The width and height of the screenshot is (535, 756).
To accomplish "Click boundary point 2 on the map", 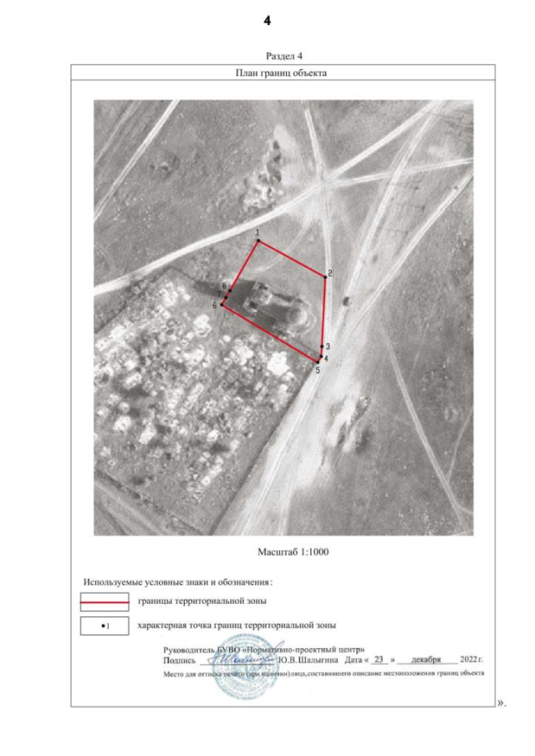I will point(324,277).
